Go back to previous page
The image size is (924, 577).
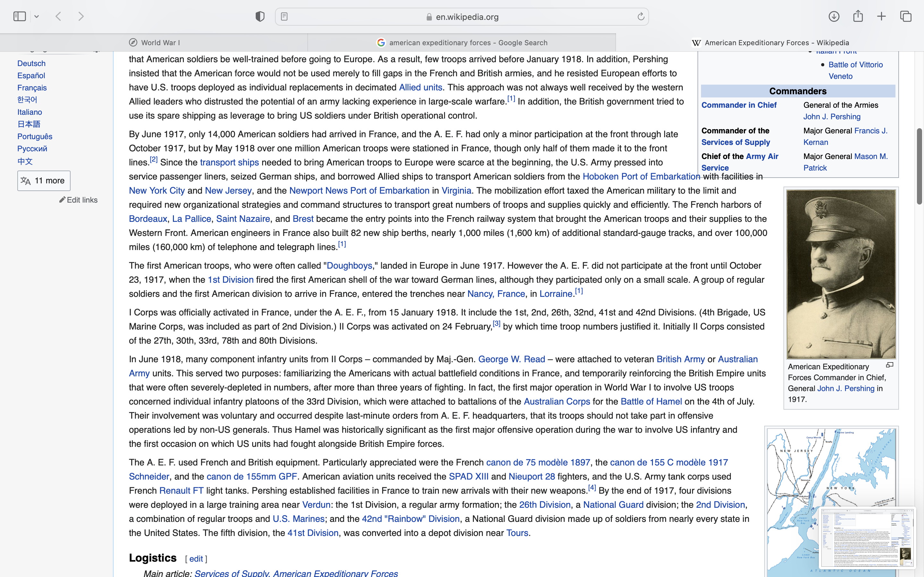pyautogui.click(x=58, y=16)
